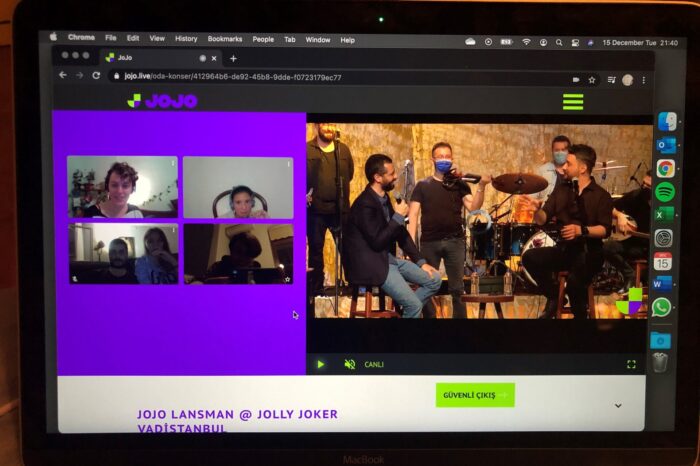Viewport: 700px width, 466px height.
Task: Open Spotlight search icon
Action: (x=559, y=42)
